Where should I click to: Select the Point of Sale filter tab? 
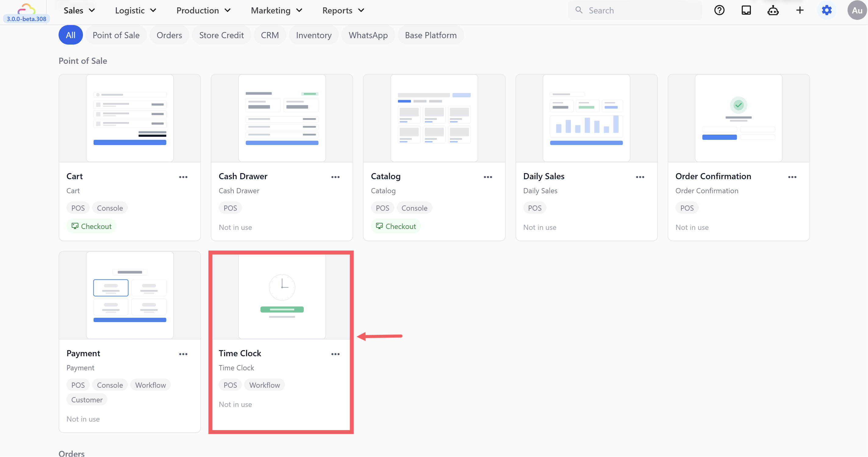[116, 35]
